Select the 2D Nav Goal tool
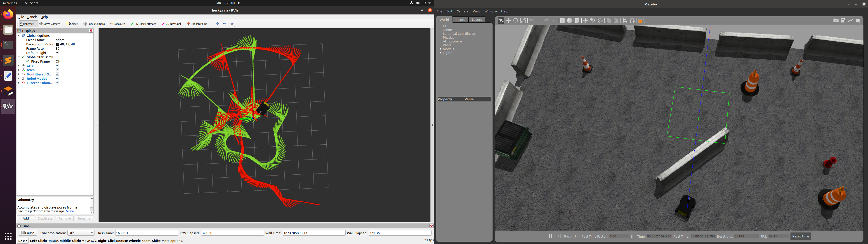Screen dimensions: 868x244 tap(172, 24)
